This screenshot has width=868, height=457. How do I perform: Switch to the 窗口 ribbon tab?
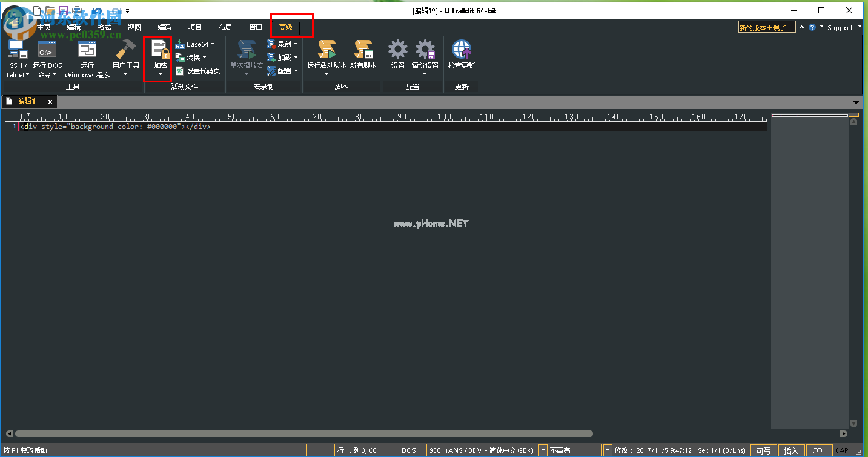coord(256,27)
